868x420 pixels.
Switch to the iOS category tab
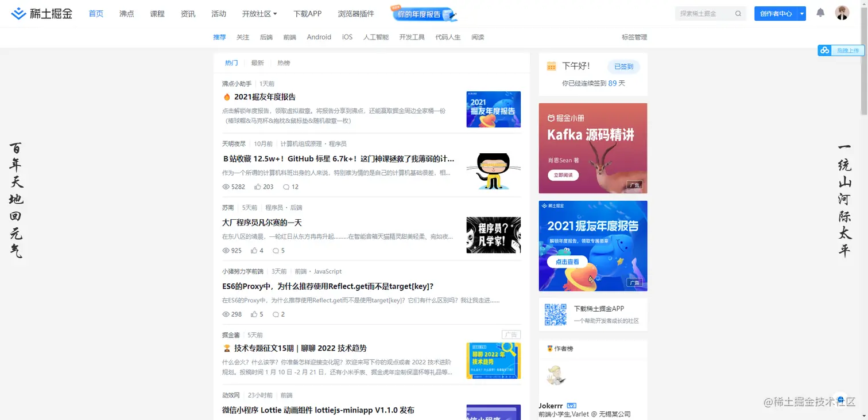[347, 37]
